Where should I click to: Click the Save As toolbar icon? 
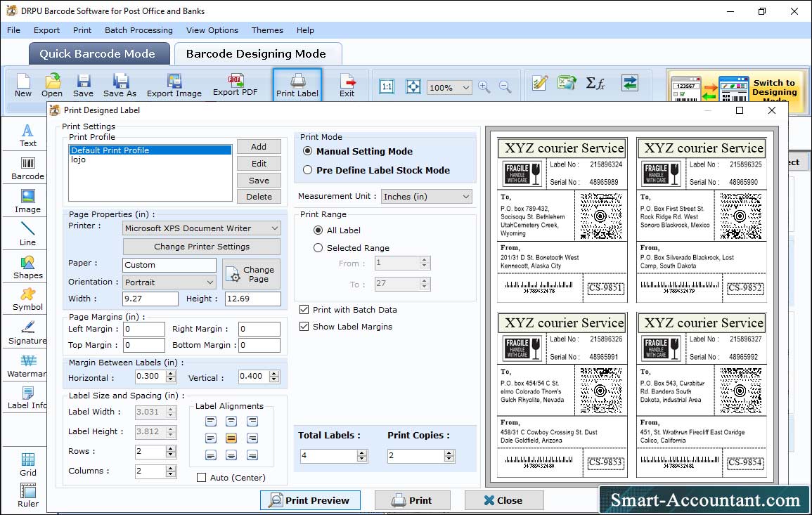[x=120, y=86]
